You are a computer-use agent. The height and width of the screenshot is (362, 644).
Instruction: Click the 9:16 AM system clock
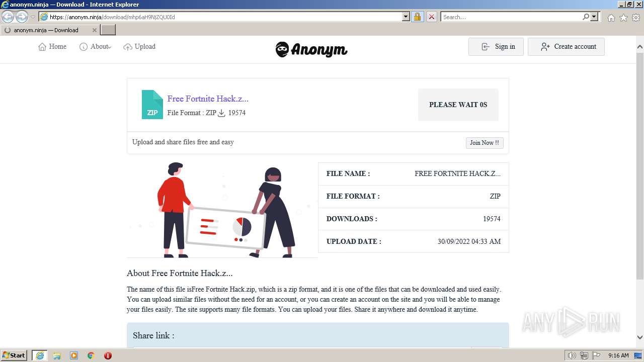(x=619, y=355)
